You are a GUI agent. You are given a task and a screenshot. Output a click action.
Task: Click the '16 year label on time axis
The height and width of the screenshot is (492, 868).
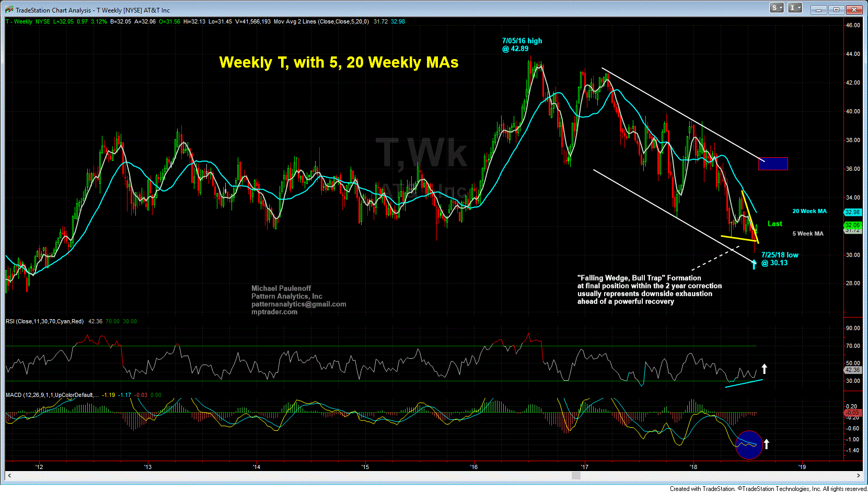tap(473, 467)
